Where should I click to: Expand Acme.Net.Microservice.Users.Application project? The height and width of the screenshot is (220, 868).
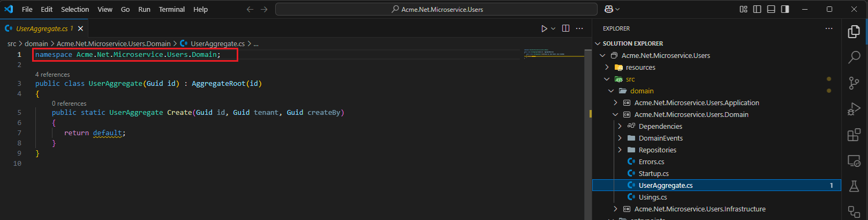[615, 102]
